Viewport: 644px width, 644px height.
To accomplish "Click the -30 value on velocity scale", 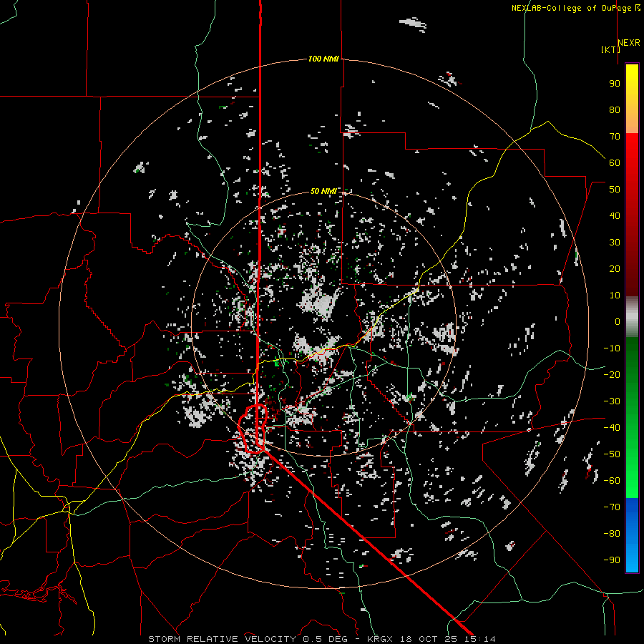I will click(x=612, y=401).
